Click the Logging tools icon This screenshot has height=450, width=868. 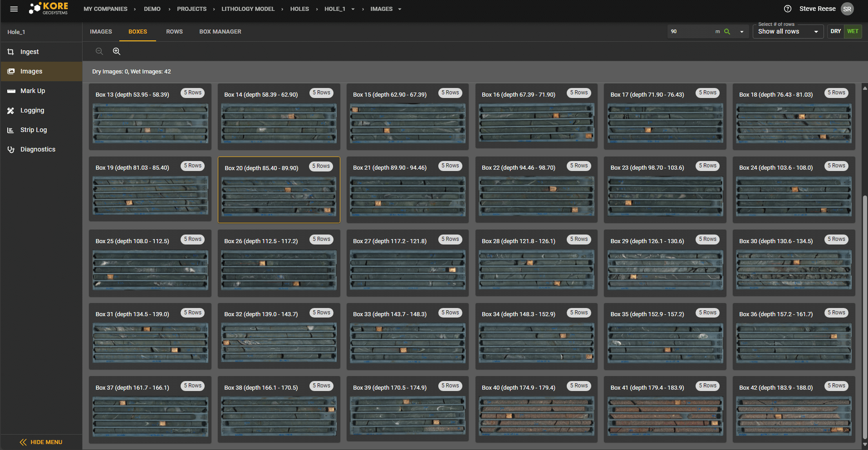click(11, 111)
